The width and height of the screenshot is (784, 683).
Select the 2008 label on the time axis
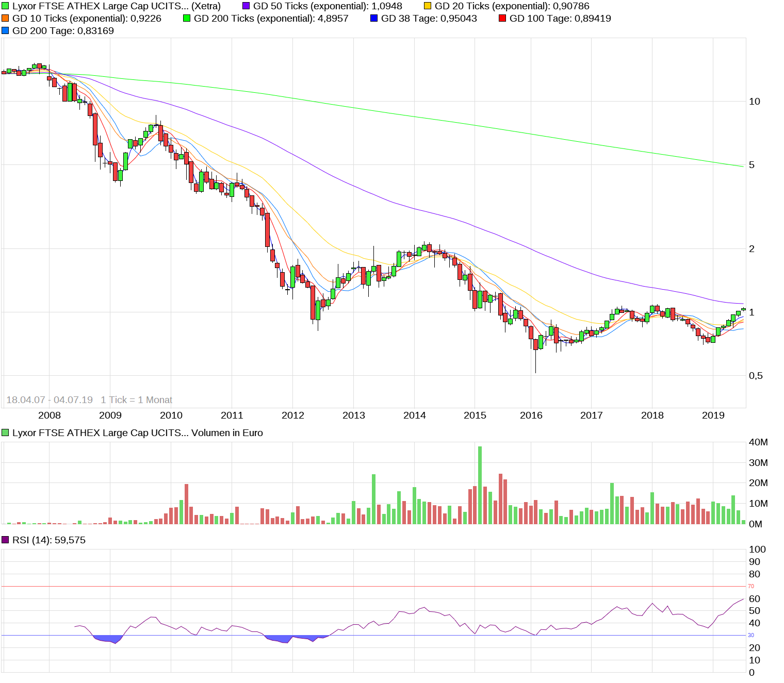(50, 414)
